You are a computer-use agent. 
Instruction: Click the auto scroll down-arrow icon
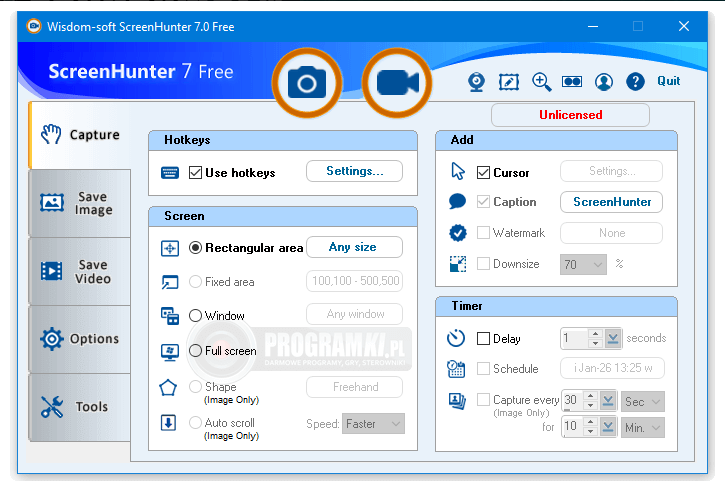point(168,423)
